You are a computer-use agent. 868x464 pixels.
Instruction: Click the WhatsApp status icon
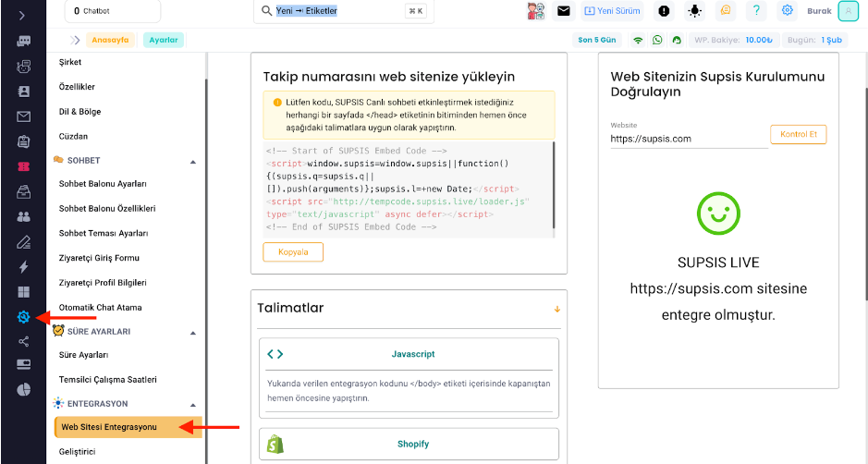click(x=657, y=40)
